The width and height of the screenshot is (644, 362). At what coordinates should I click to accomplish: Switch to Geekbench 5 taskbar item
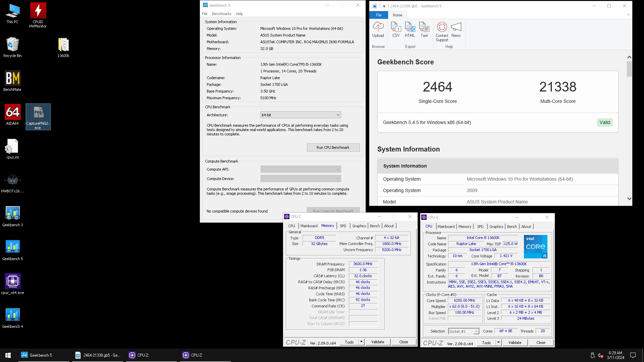tap(44, 355)
